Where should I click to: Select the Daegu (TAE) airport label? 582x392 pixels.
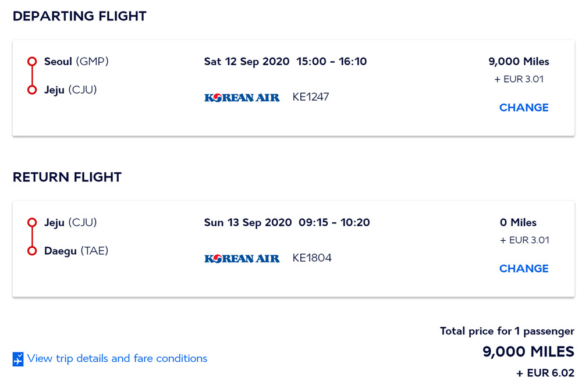click(x=76, y=251)
